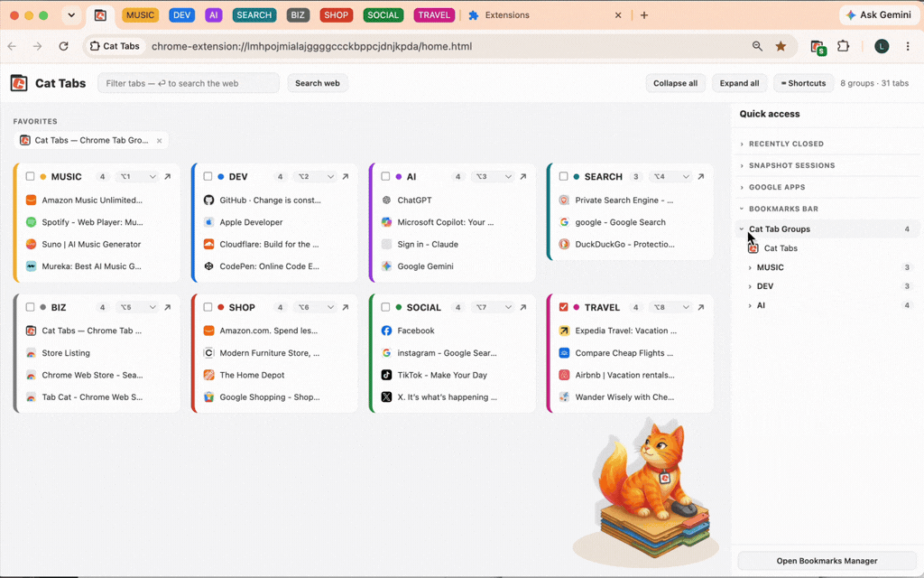Screen dimensions: 924x578
Task: Switch to the MUSIC tab group
Action: [x=140, y=15]
